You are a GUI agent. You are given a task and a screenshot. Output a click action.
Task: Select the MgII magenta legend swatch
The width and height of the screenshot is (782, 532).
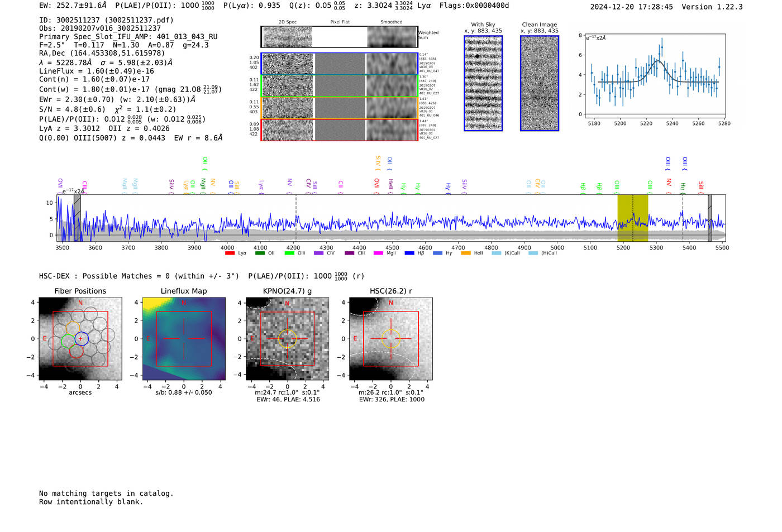point(379,253)
